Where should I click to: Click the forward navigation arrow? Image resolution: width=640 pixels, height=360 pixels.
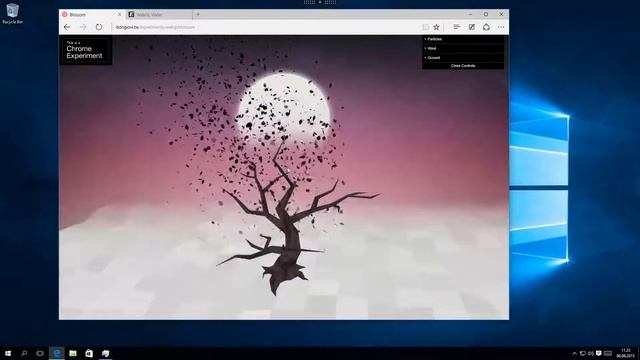[x=83, y=27]
